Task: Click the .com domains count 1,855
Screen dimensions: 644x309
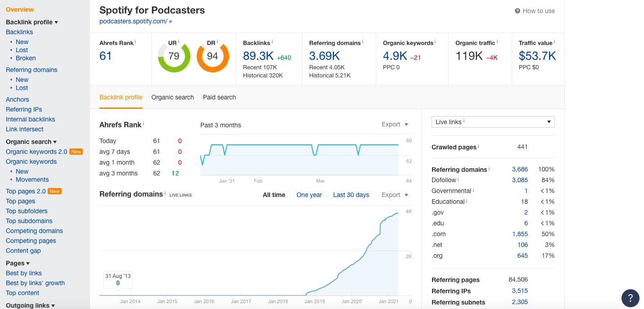Action: click(x=520, y=234)
